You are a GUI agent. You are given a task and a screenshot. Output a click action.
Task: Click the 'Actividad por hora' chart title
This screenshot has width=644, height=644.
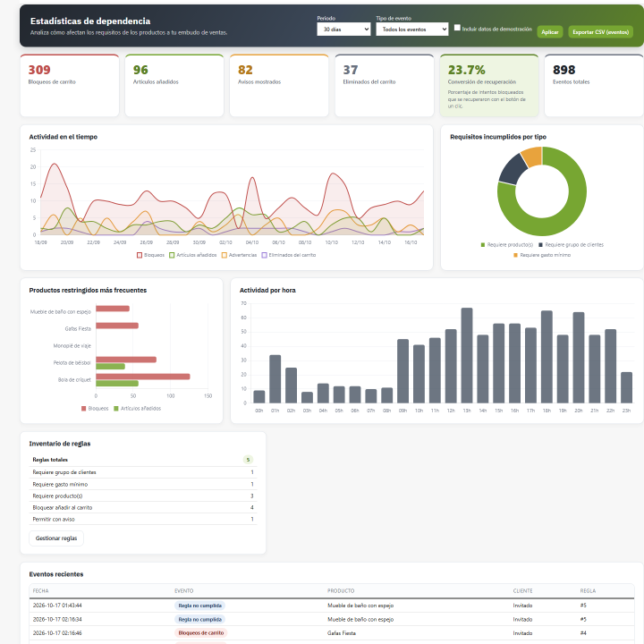(267, 290)
